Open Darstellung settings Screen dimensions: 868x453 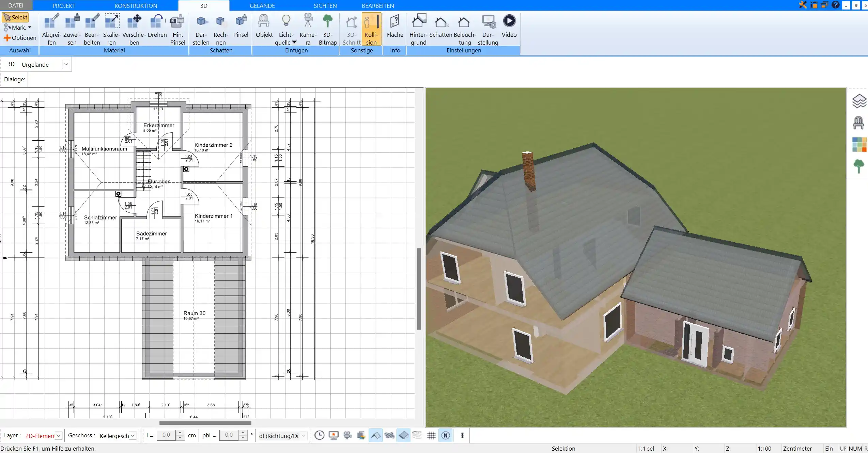(x=488, y=29)
